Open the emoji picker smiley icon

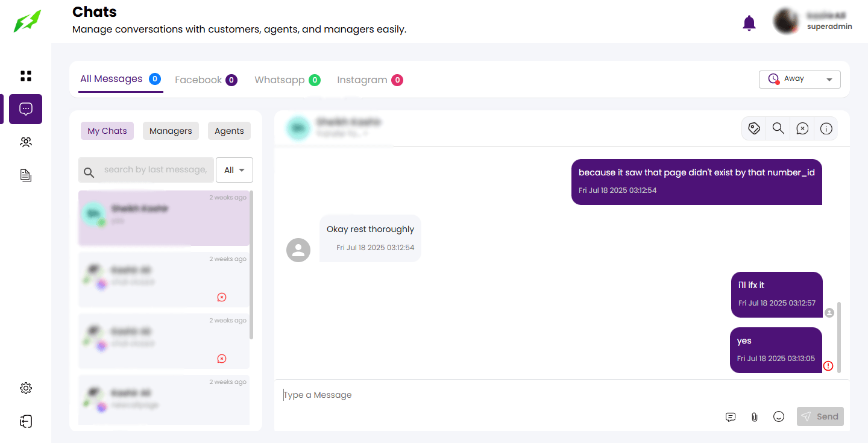pyautogui.click(x=779, y=417)
